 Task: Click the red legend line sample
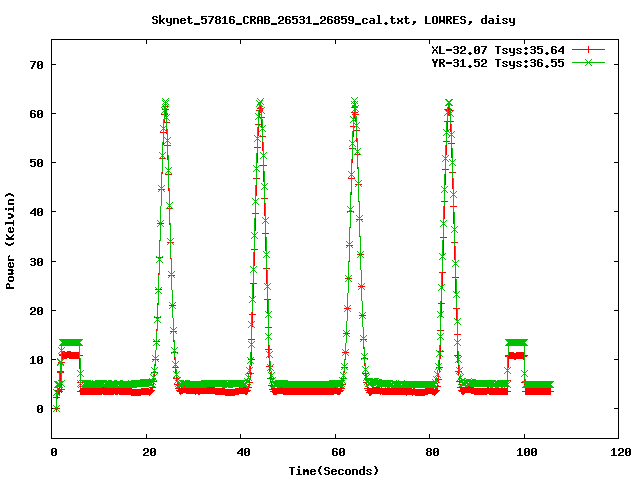point(588,50)
